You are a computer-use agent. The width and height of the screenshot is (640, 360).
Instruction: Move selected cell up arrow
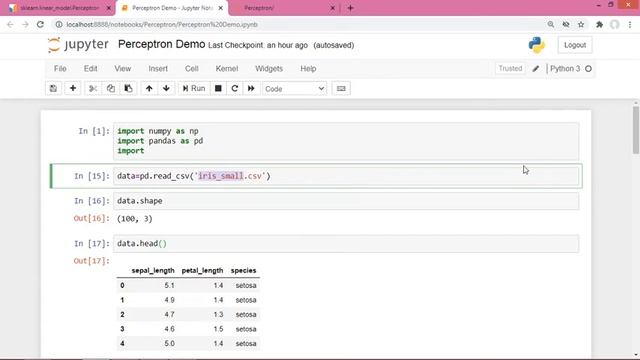tap(149, 89)
